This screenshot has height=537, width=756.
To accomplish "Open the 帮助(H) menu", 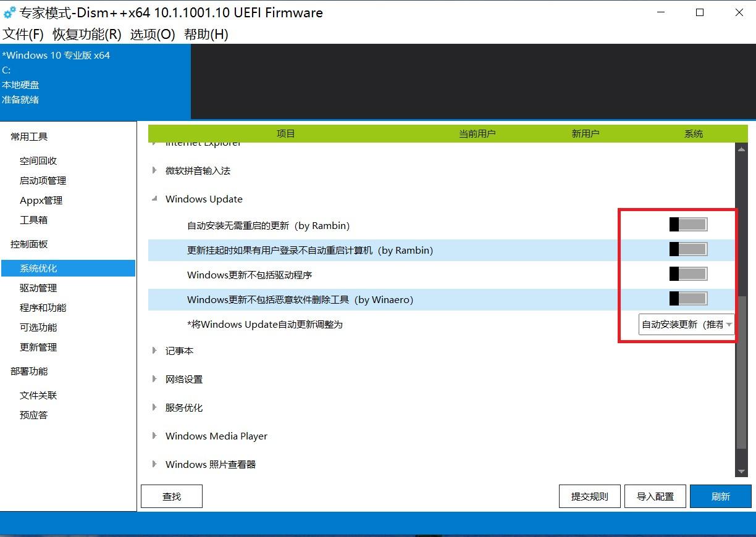I will (206, 34).
